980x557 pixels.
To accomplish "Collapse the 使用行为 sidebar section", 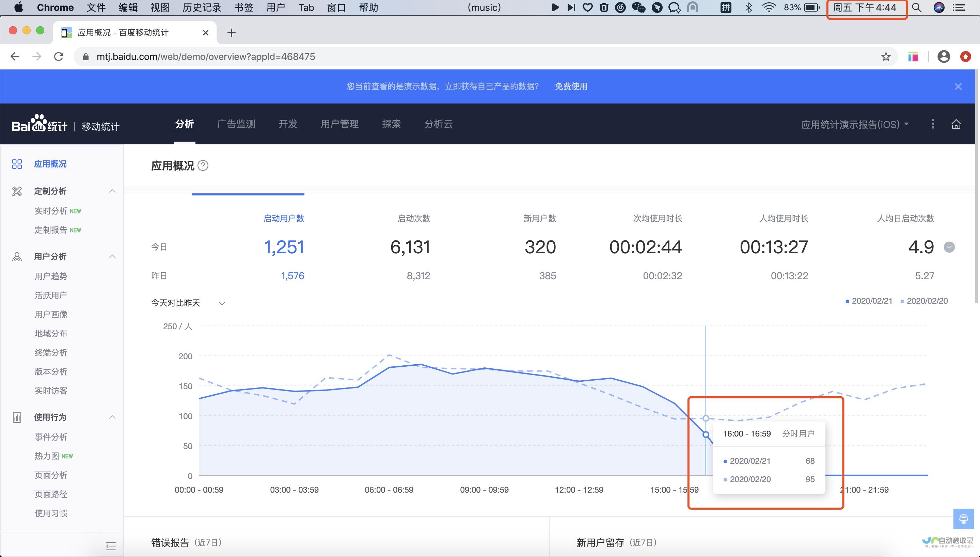I will coord(112,417).
